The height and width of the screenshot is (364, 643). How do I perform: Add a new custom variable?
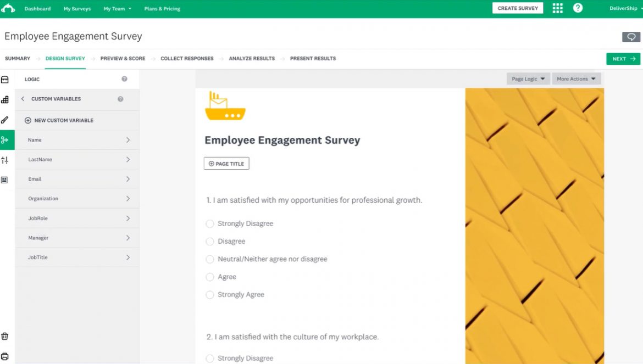tap(62, 120)
